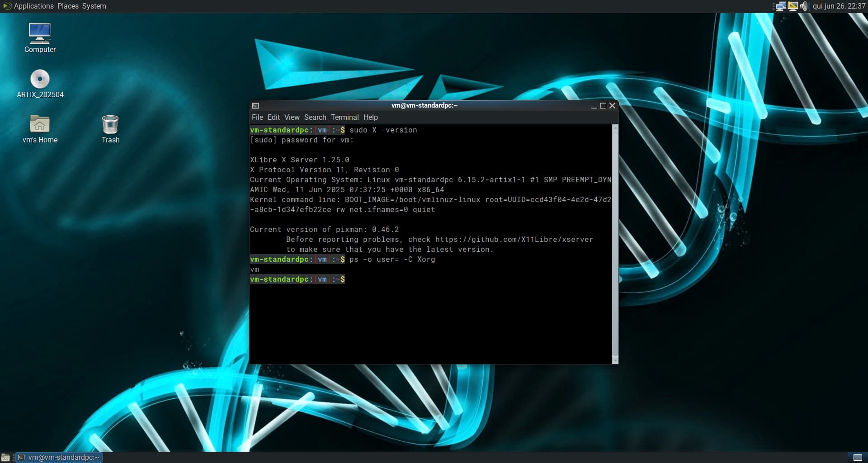
Task: Open the System menu
Action: click(x=94, y=6)
